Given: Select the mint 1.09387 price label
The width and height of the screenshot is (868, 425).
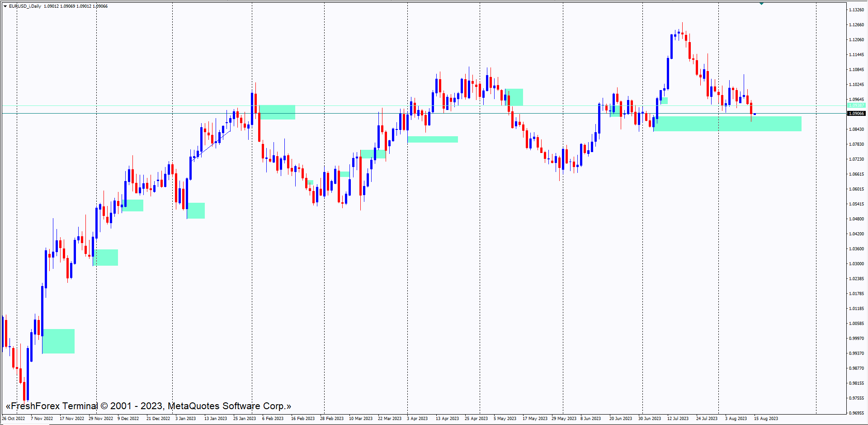Looking at the screenshot, I should pos(856,105).
